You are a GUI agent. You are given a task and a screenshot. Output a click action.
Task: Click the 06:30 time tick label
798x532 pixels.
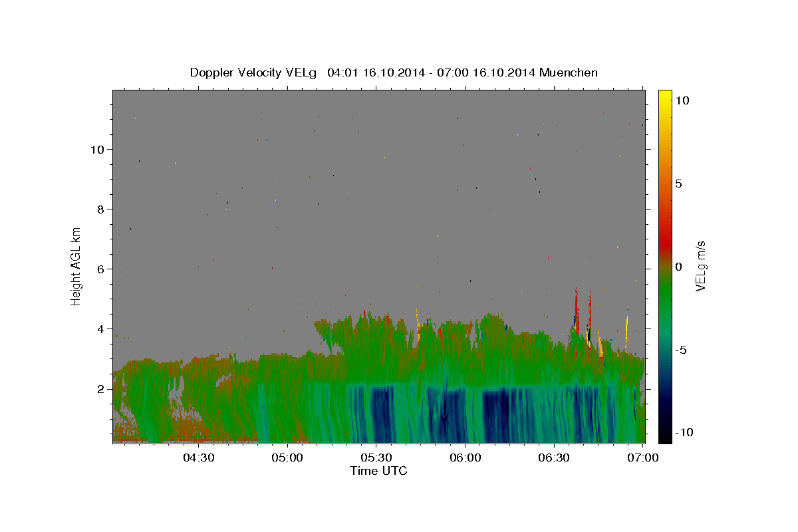[x=554, y=458]
